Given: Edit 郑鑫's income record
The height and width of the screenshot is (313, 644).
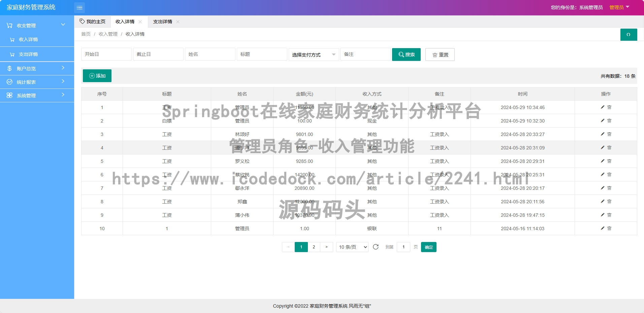Looking at the screenshot, I should pos(603,201).
